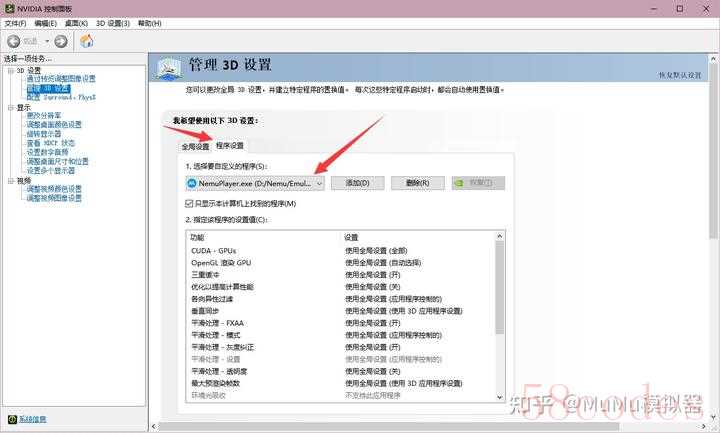Click the settings list scroll-up arrow
The height and width of the screenshot is (433, 720).
click(500, 236)
